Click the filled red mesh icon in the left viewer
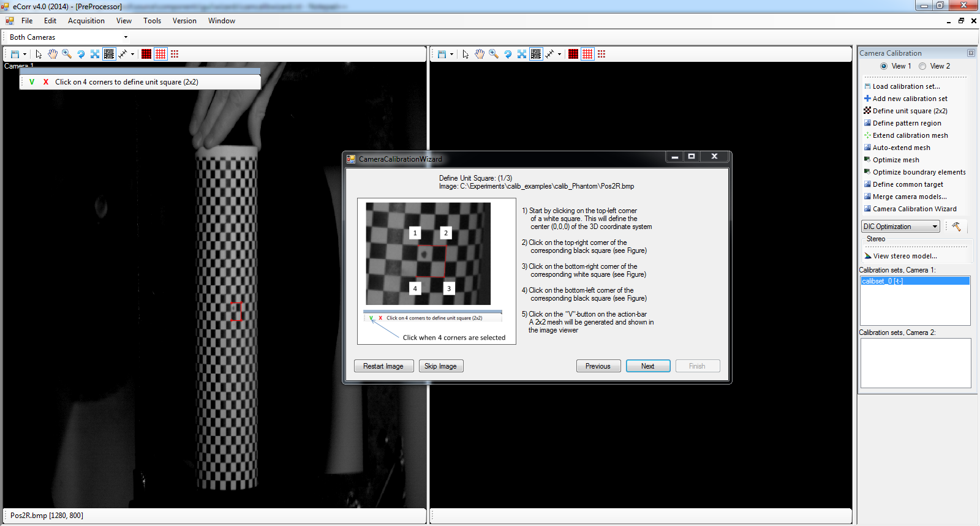Viewport: 980px width, 526px height. 146,54
